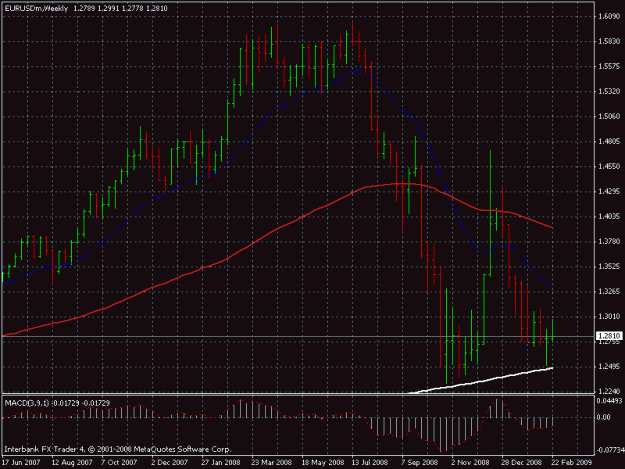Screen dimensions: 625x469
Task: Click the -0.07734 MACD scale value
Action: [x=610, y=450]
